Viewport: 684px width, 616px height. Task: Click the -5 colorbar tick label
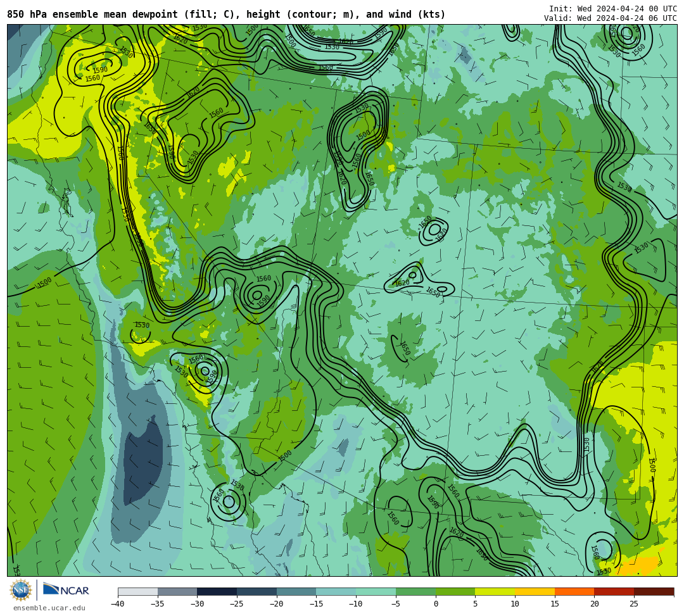395,604
